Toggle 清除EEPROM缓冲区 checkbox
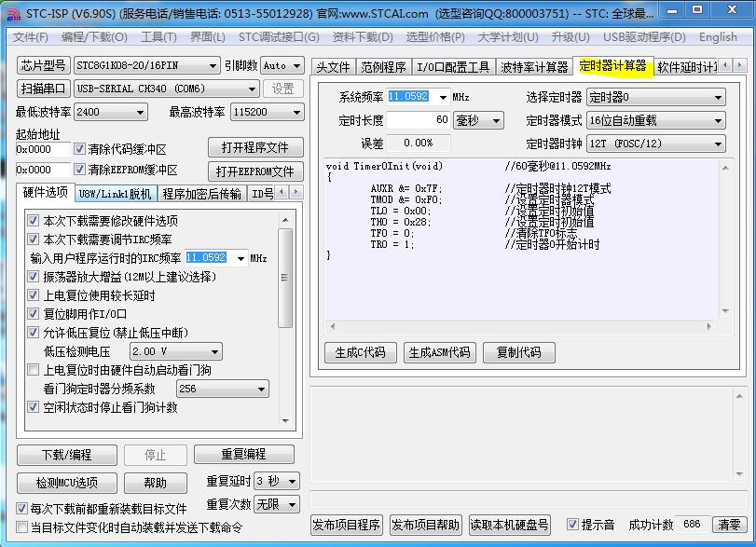756x547 pixels. point(79,170)
